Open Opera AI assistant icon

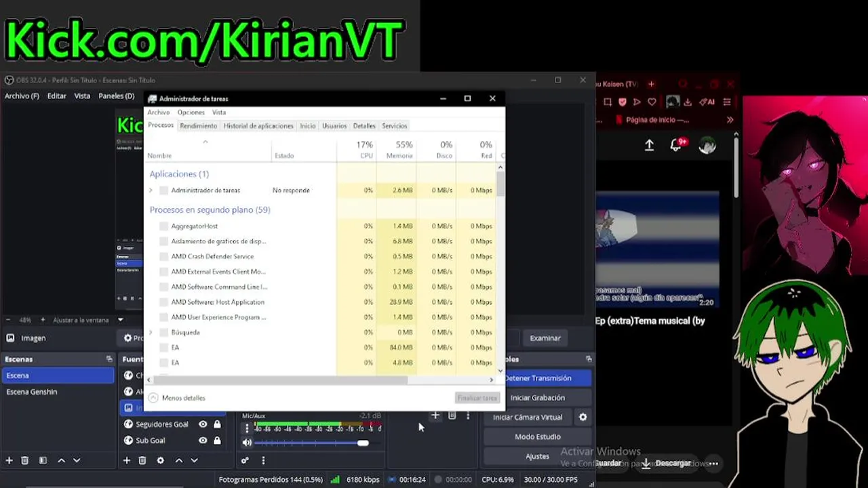pos(706,102)
